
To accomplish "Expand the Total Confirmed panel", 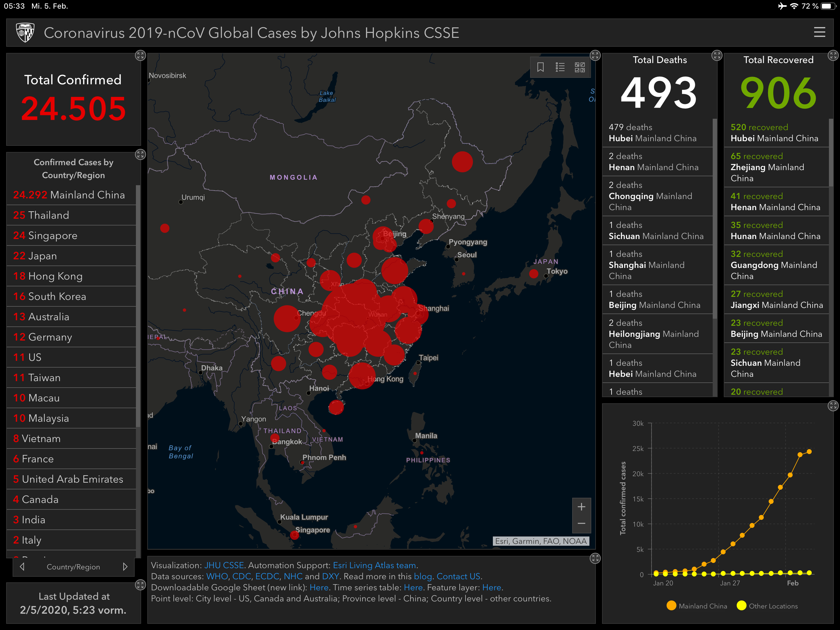I will pyautogui.click(x=141, y=55).
